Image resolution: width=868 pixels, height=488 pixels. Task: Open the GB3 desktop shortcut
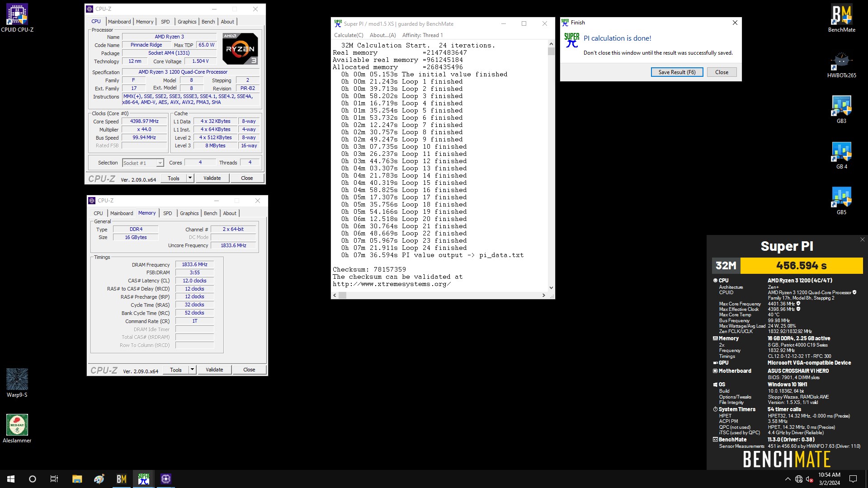click(x=841, y=109)
